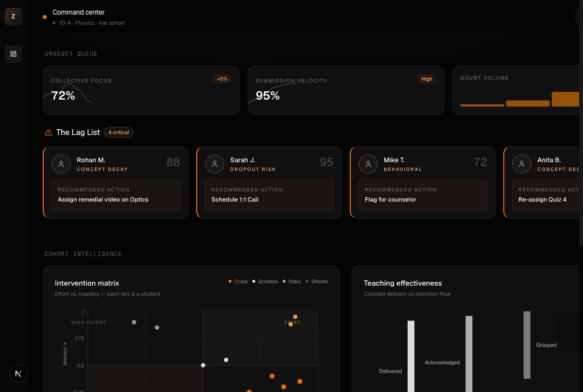Click the Teaching effectiveness heading

tap(403, 283)
